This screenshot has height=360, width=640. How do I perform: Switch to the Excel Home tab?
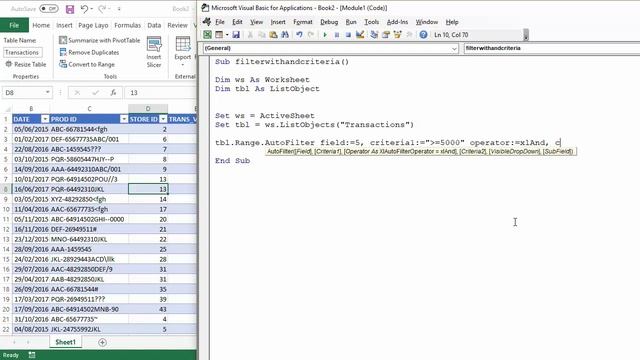(41, 25)
